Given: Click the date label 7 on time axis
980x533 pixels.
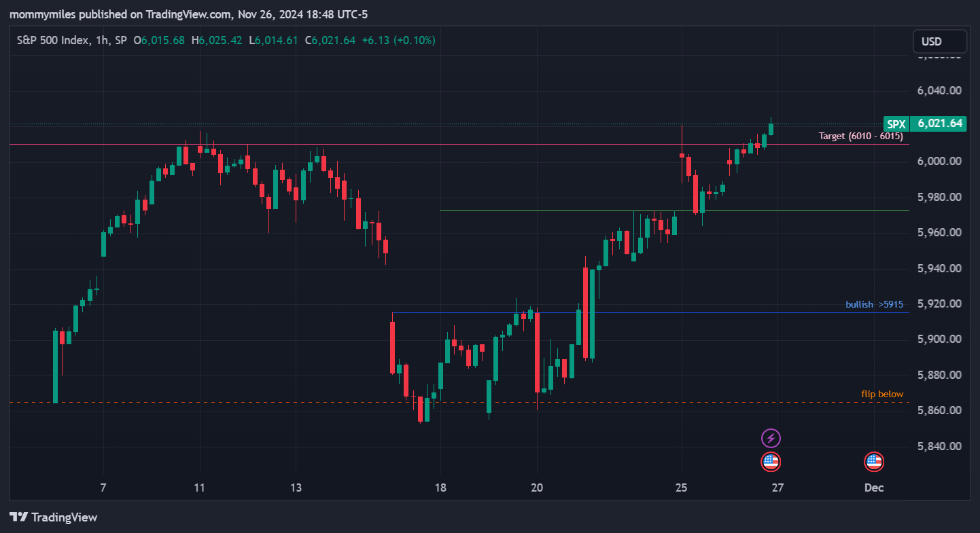Looking at the screenshot, I should (103, 488).
